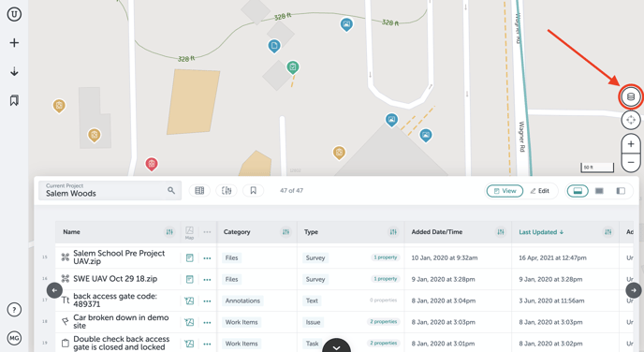Click the red map marker pin
The height and width of the screenshot is (352, 644).
point(152,164)
